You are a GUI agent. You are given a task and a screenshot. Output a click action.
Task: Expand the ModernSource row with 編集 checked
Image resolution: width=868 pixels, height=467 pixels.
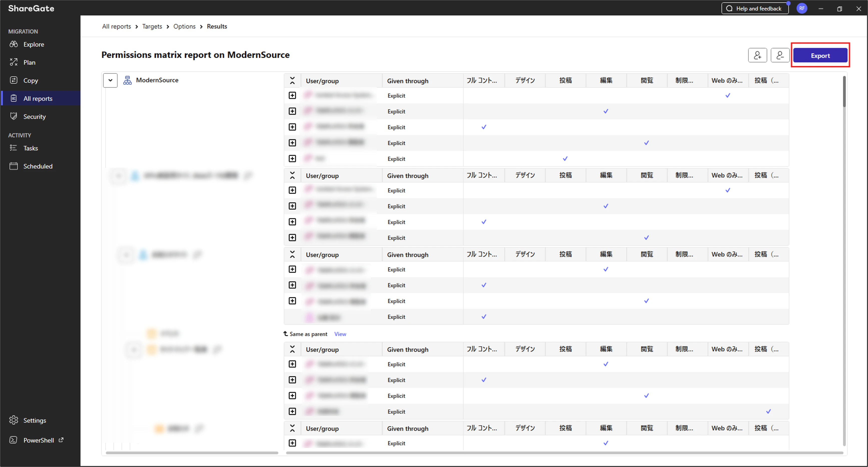click(x=293, y=111)
